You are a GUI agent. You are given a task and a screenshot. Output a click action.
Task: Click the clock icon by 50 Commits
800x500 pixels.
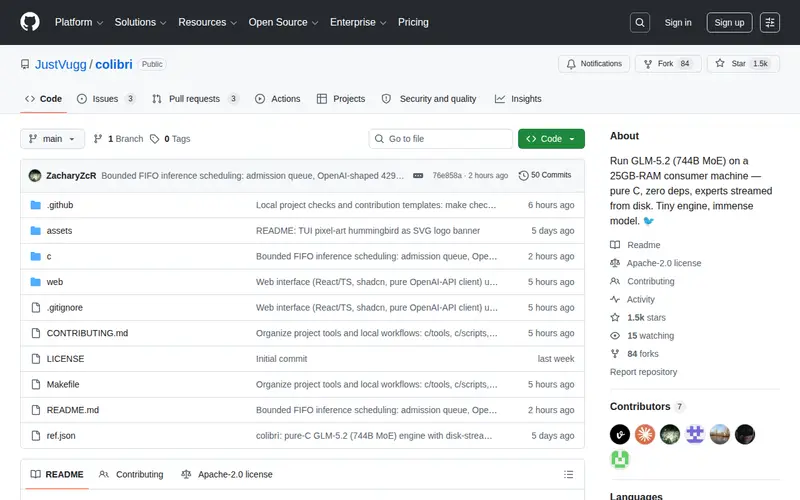pos(523,176)
